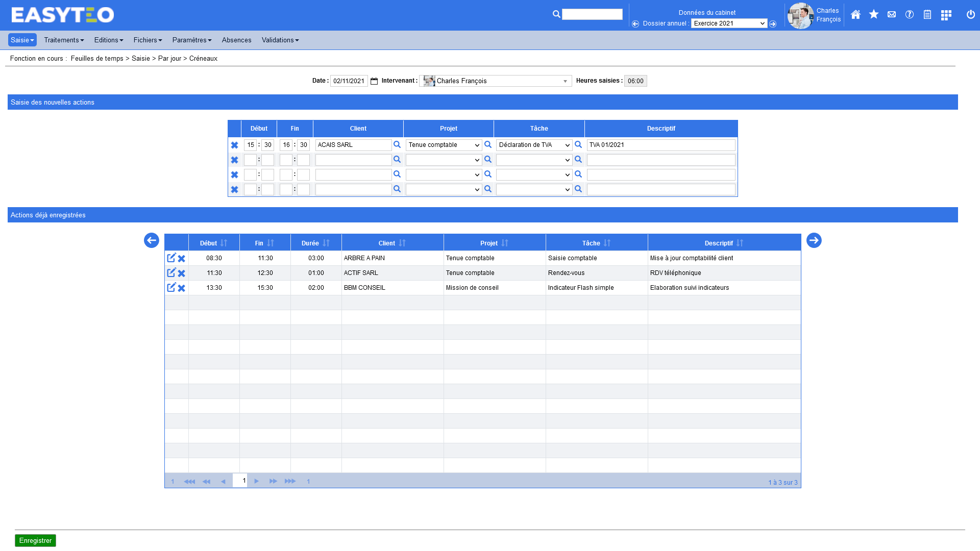Viewport: 980px width, 551px height.
Task: Open favorites star icon
Action: (874, 15)
